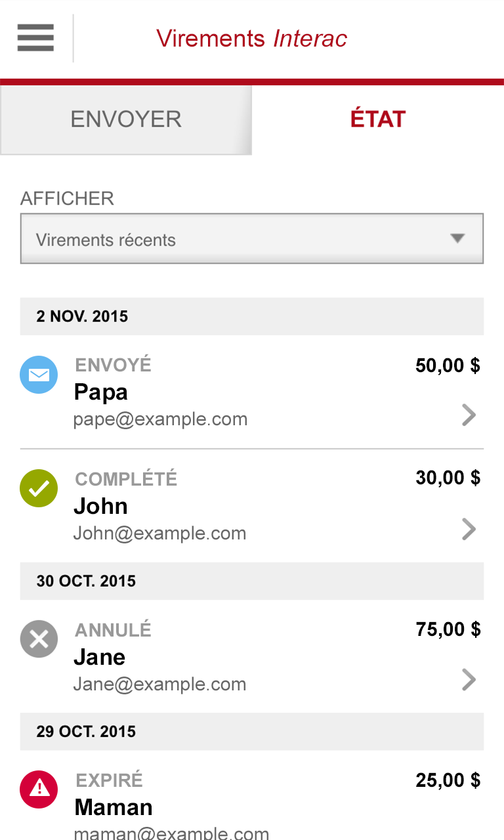Select the Papa recipient name
This screenshot has width=504, height=840.
click(x=100, y=392)
